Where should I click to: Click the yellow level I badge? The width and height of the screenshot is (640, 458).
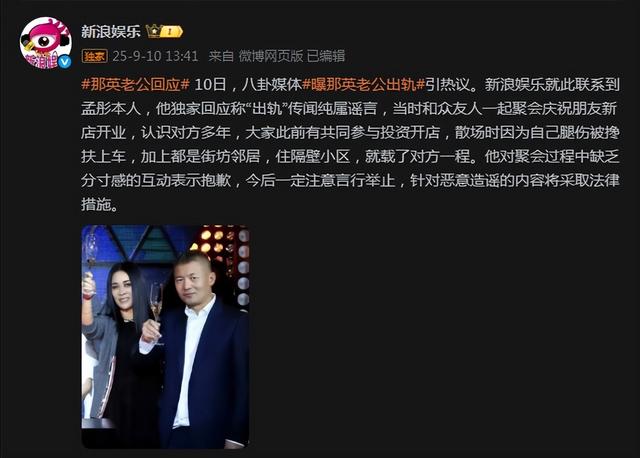pyautogui.click(x=171, y=31)
